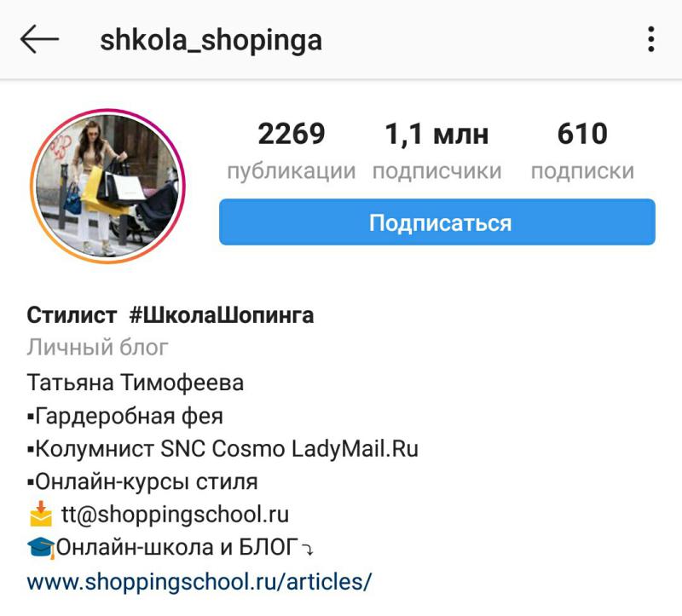Image resolution: width=682 pixels, height=616 pixels.
Task: Click the graduation cap emoji icon
Action: pos(41,547)
